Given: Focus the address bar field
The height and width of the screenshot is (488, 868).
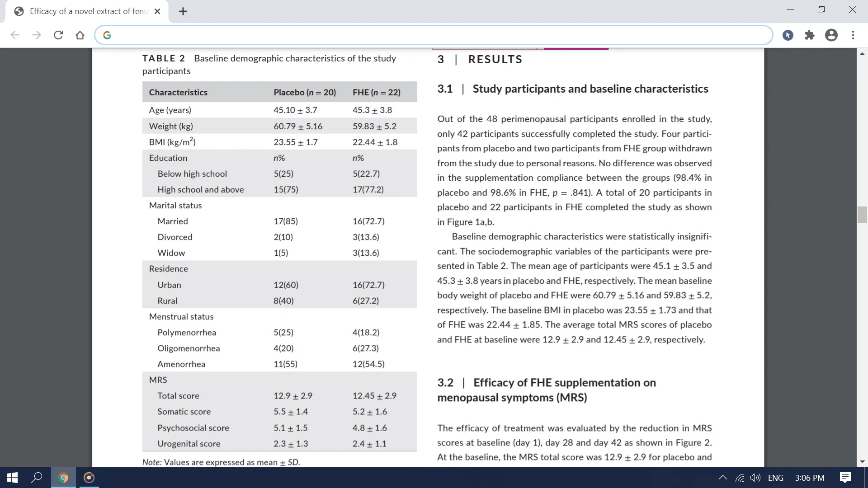Looking at the screenshot, I should (433, 35).
